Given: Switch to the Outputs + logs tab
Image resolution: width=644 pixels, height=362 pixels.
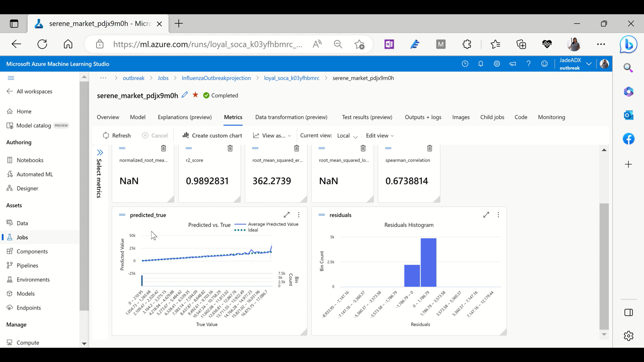Looking at the screenshot, I should tap(423, 117).
